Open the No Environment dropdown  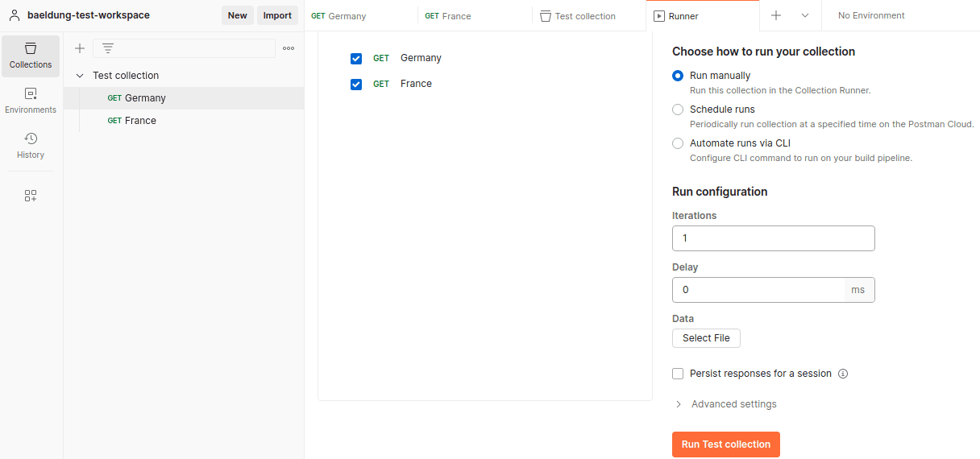[x=871, y=15]
